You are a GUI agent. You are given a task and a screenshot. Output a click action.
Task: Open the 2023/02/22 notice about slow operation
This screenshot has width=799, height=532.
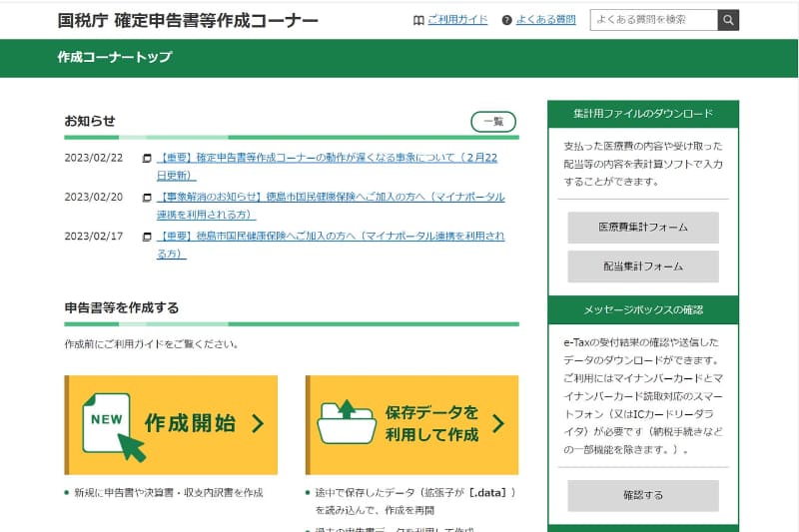(x=328, y=167)
